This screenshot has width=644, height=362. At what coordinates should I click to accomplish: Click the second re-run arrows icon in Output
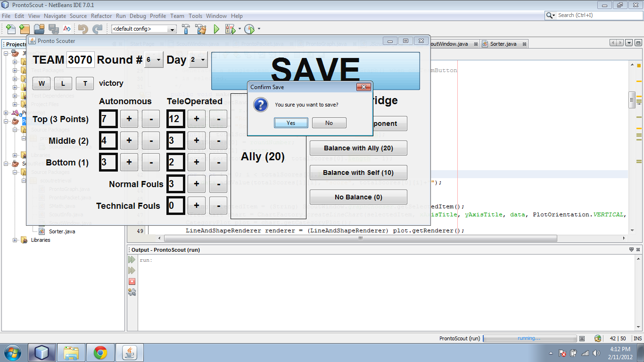pos(132,271)
